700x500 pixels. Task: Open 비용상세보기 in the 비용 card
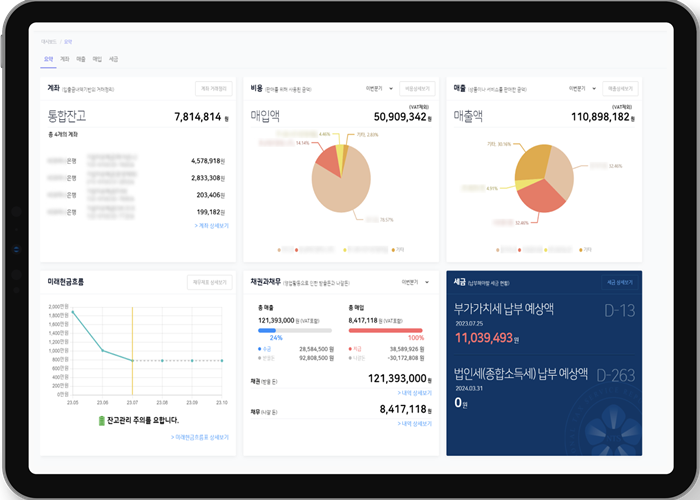tap(417, 89)
